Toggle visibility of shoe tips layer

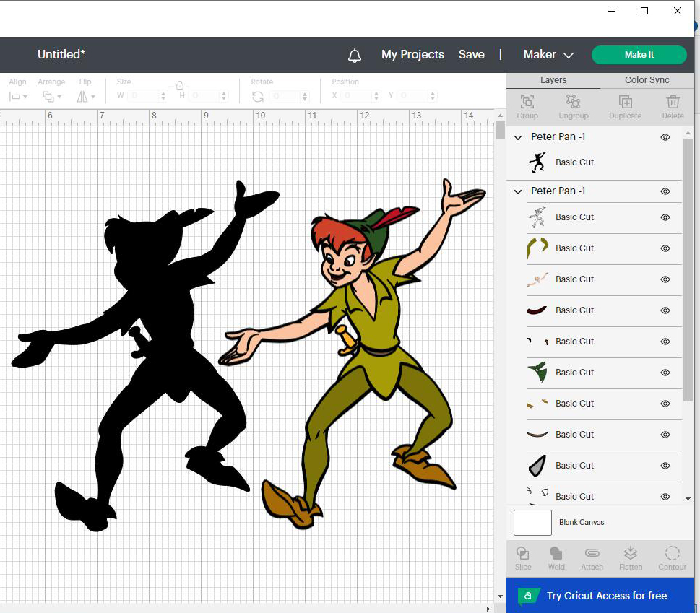tap(665, 404)
